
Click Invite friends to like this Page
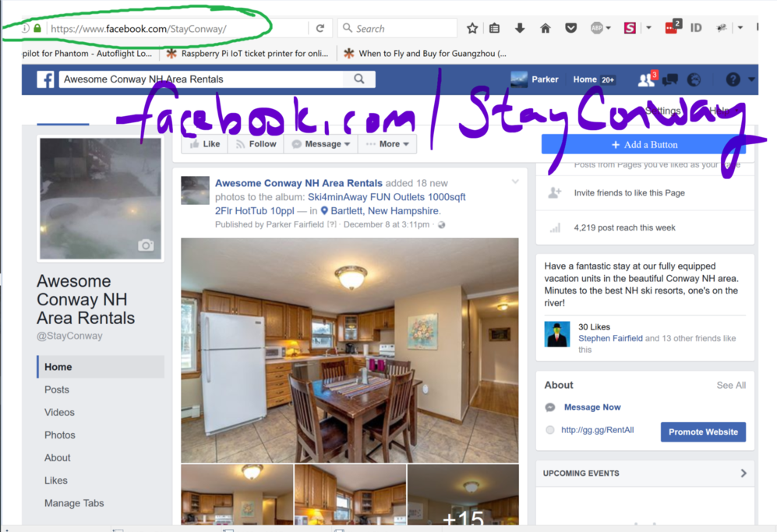coord(630,193)
